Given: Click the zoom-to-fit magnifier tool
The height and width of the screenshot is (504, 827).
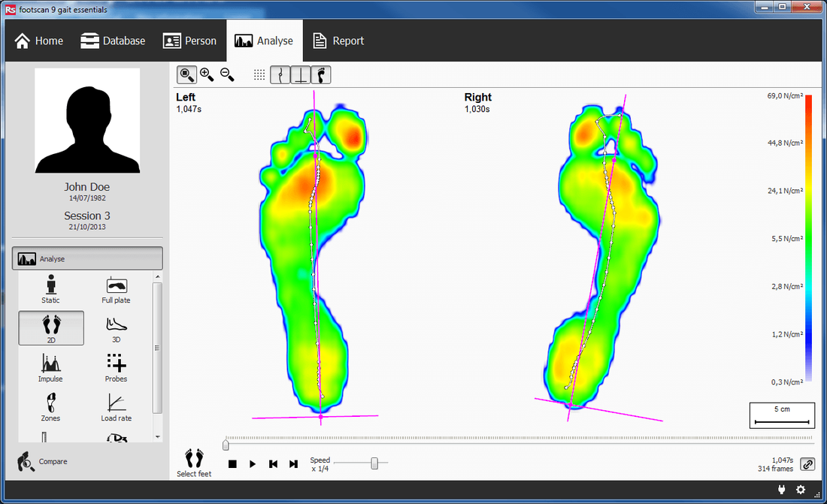Looking at the screenshot, I should tap(186, 75).
